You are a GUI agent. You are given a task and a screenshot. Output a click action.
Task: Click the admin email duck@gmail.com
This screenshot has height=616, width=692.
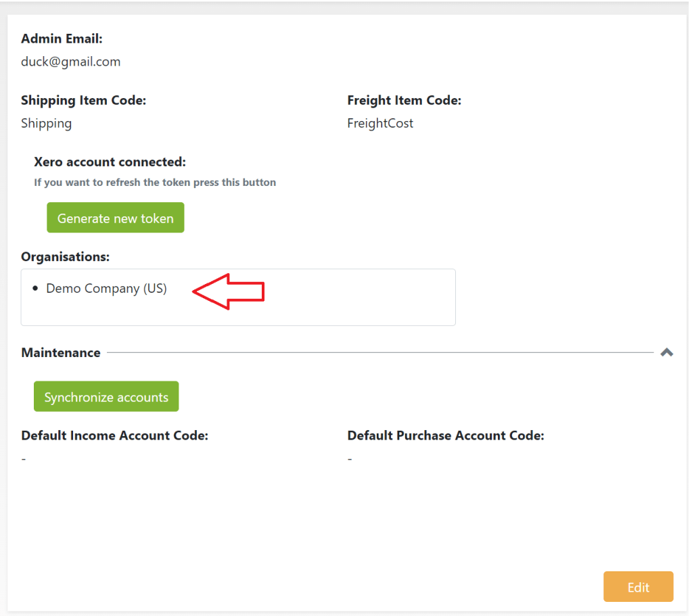70,62
